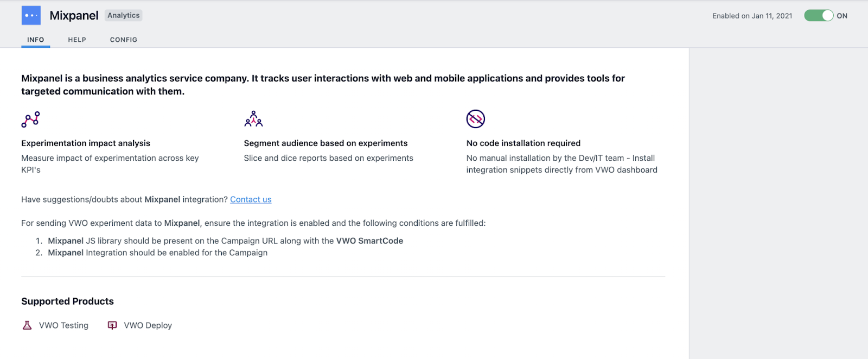Click the ON label beside the toggle
Screen dimensions: 868x359
(x=842, y=16)
